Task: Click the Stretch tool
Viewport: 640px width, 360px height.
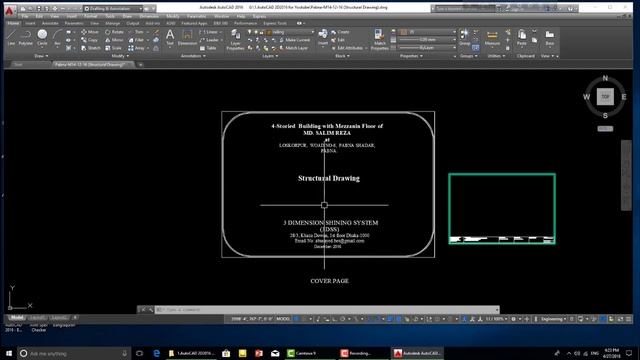Action: pos(91,48)
